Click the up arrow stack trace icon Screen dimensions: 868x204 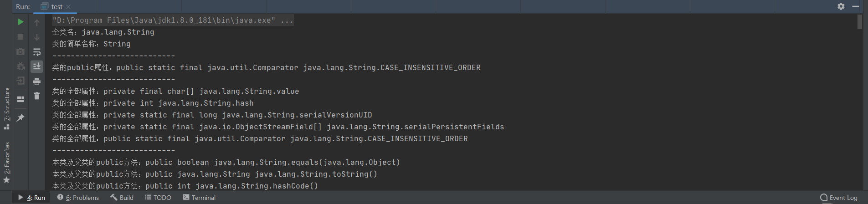[37, 22]
